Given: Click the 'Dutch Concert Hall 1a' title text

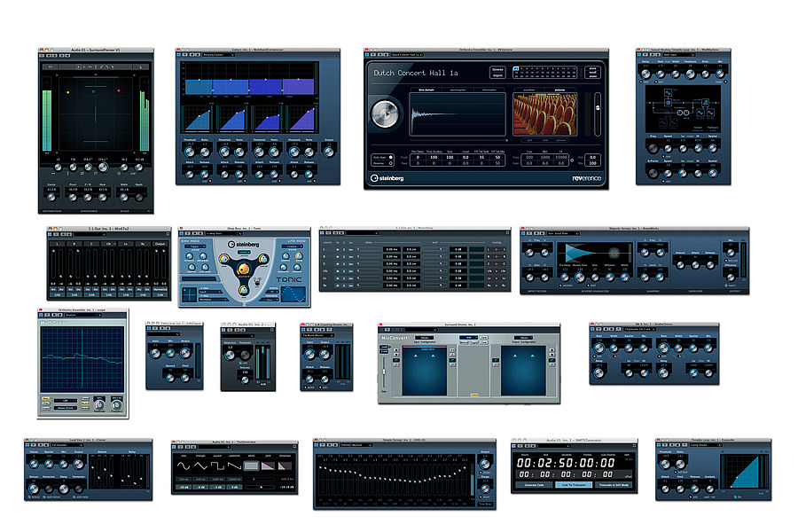Looking at the screenshot, I should (416, 73).
